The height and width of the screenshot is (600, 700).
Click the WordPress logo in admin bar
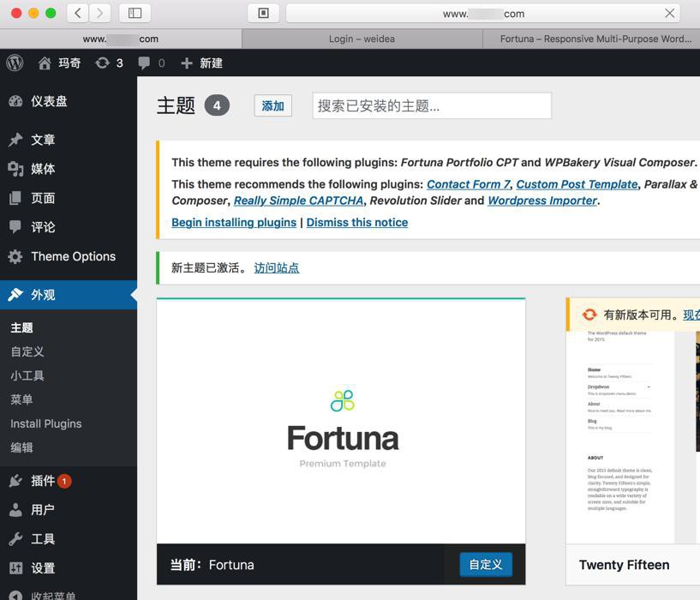pyautogui.click(x=15, y=63)
